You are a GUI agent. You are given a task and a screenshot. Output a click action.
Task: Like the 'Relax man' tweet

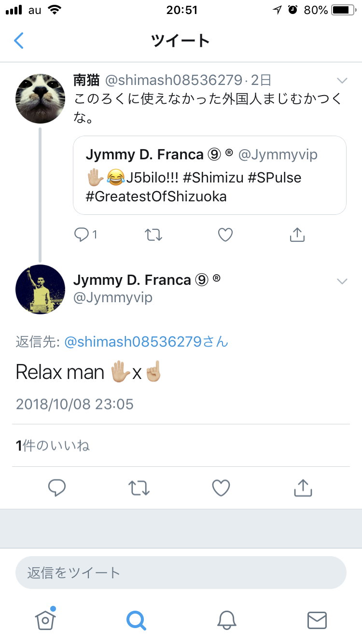[221, 488]
